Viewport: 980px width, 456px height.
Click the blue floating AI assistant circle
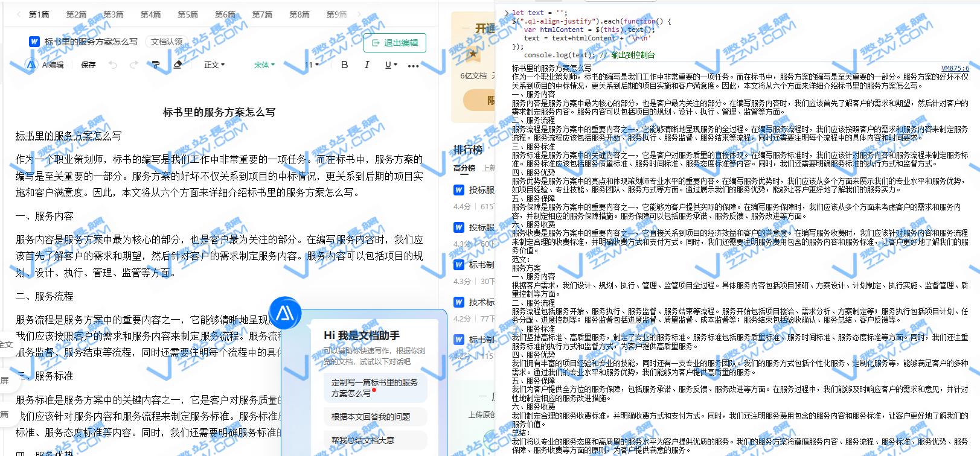pyautogui.click(x=285, y=312)
